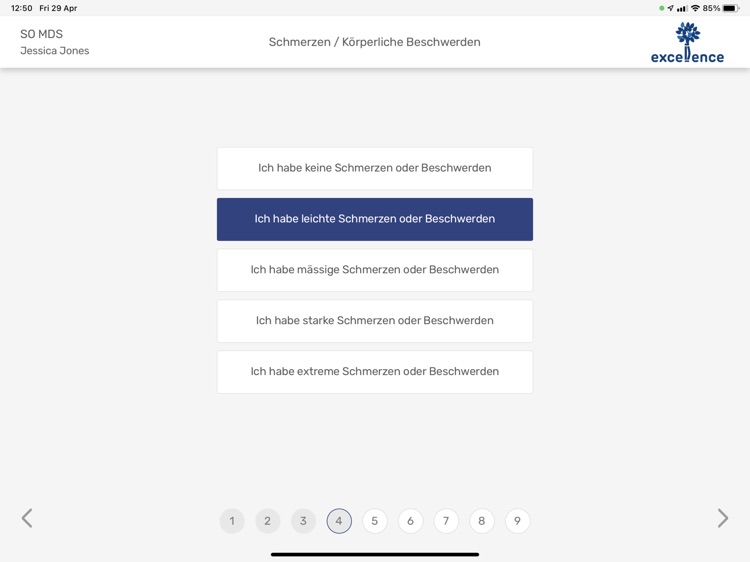Image resolution: width=750 pixels, height=562 pixels.
Task: Tap the 12:50 clock in status bar
Action: point(22,8)
